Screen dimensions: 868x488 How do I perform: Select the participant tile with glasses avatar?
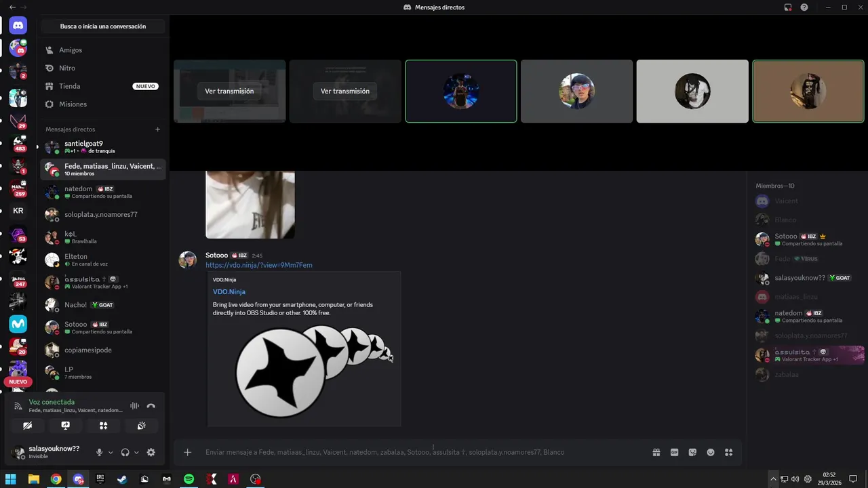(x=576, y=91)
